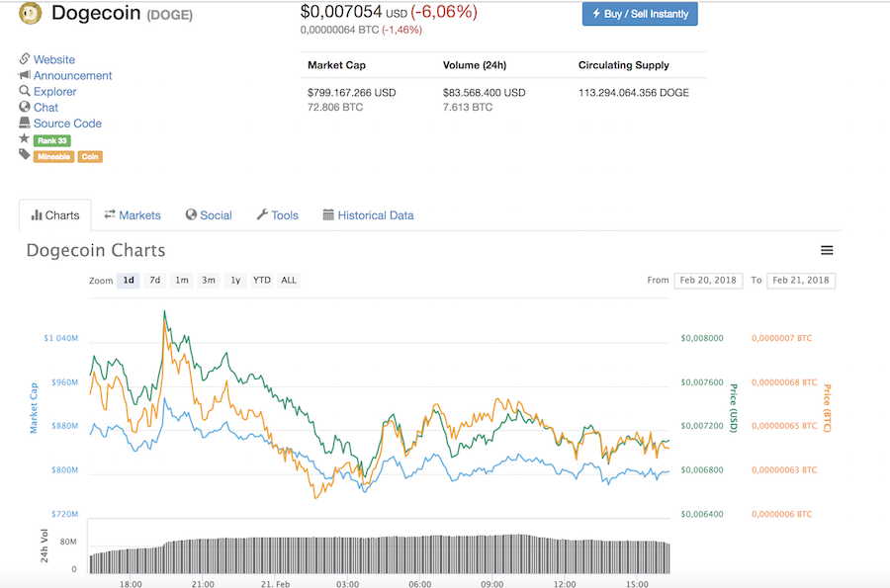The width and height of the screenshot is (890, 588).
Task: Switch to the Markets tab
Action: [133, 215]
